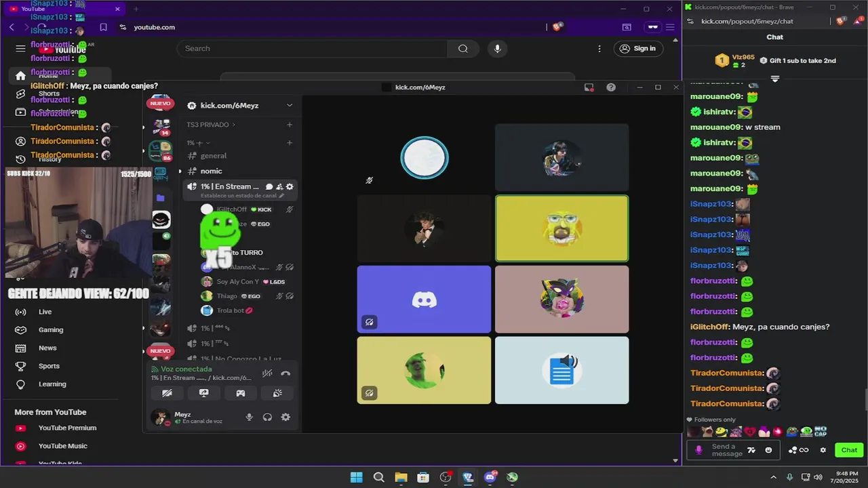
Task: Select yellow-highlighted speaking participant tile
Action: pyautogui.click(x=561, y=228)
